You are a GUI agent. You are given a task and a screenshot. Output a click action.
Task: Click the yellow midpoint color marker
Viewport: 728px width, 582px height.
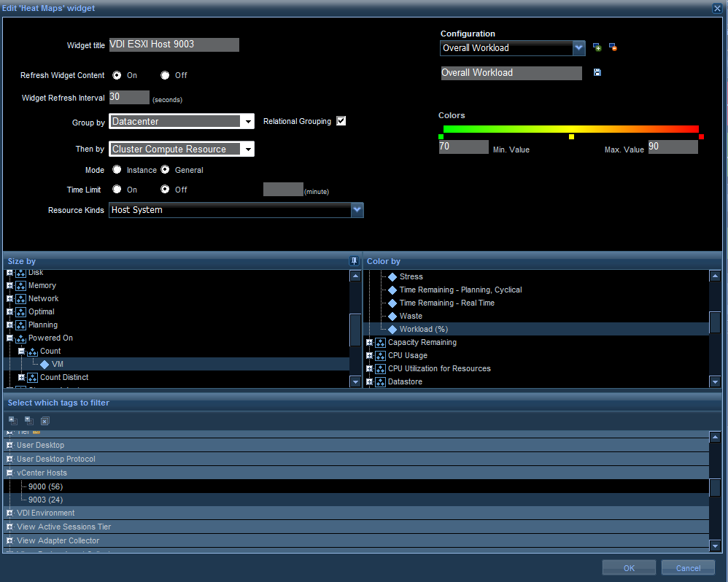click(x=571, y=137)
